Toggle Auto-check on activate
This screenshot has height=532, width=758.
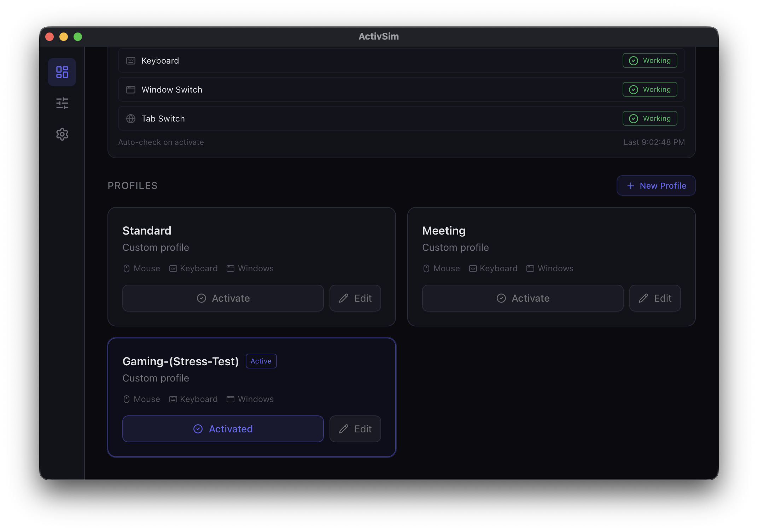tap(161, 142)
